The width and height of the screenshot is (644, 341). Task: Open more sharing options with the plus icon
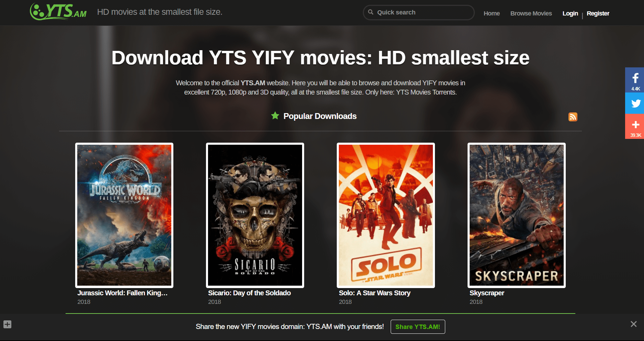(x=635, y=125)
